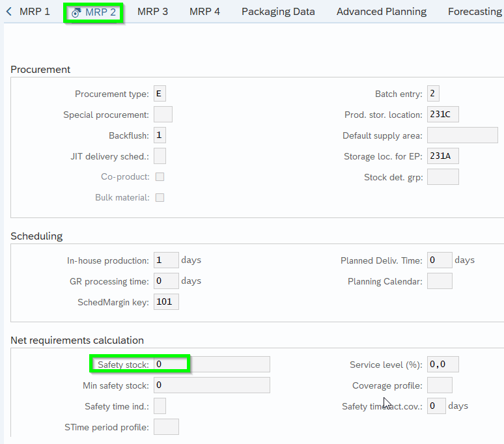Toggle the Bulk material checkbox

coord(160,197)
